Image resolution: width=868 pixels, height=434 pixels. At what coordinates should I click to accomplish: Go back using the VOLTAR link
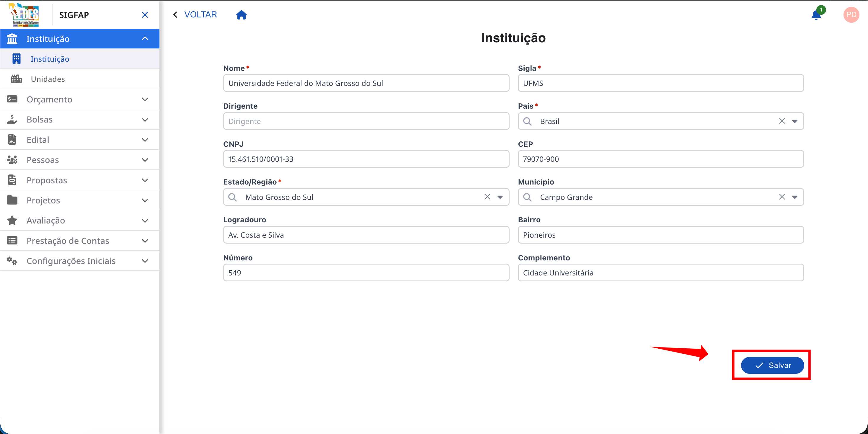(x=195, y=15)
